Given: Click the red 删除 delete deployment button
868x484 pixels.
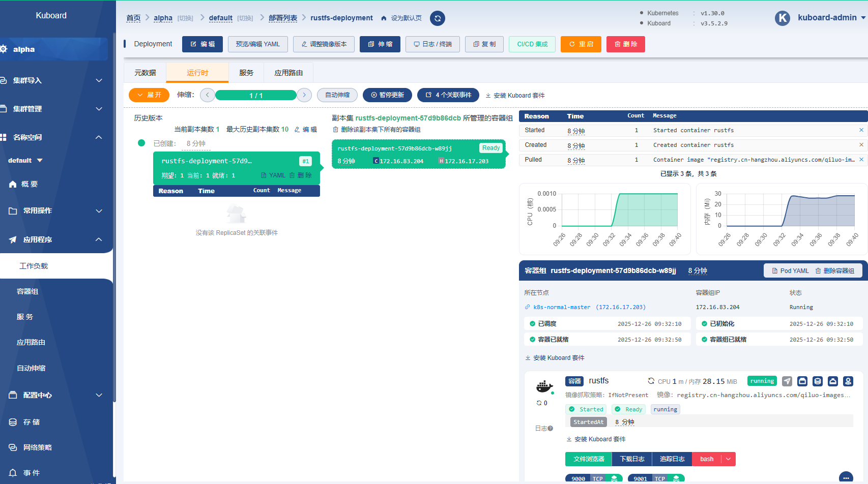Looking at the screenshot, I should point(626,44).
